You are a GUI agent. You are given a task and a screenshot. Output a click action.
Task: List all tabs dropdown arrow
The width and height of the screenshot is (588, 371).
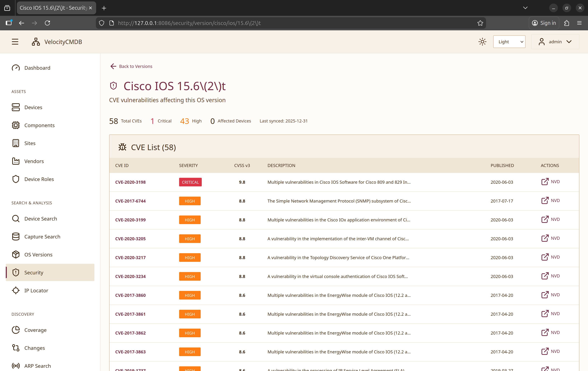point(525,8)
